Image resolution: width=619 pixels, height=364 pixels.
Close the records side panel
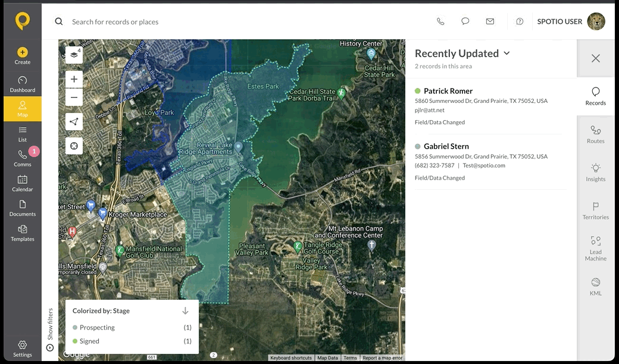point(595,58)
